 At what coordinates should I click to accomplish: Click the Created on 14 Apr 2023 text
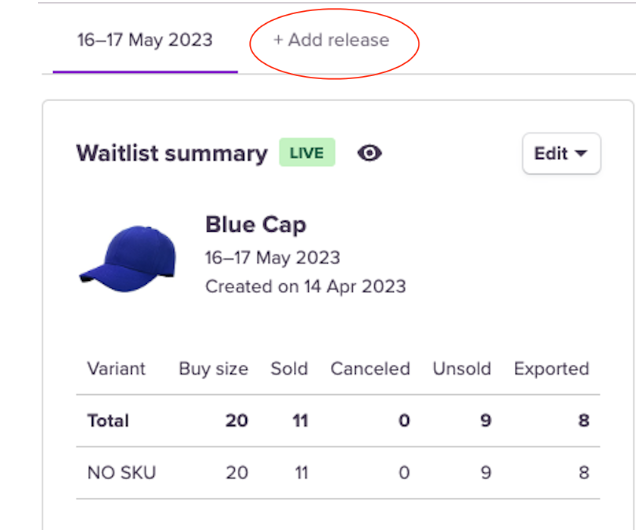click(305, 286)
